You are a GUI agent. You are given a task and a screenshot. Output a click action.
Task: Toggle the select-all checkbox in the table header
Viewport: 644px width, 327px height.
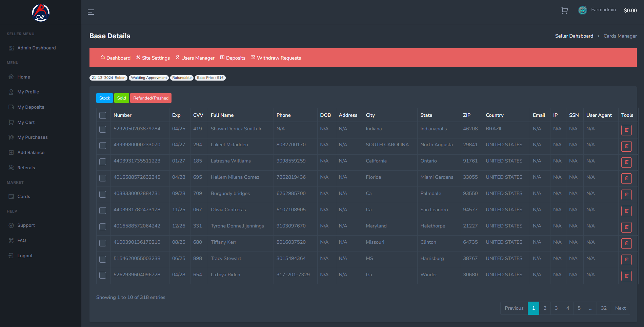click(x=103, y=115)
